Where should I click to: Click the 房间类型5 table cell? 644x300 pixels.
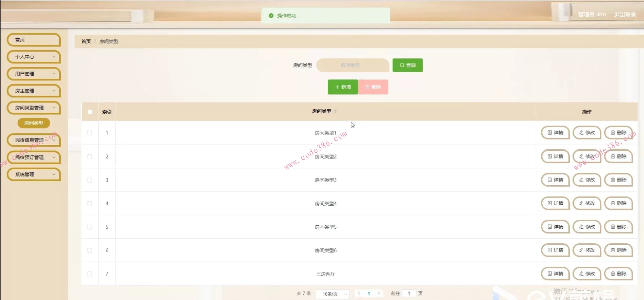[325, 227]
